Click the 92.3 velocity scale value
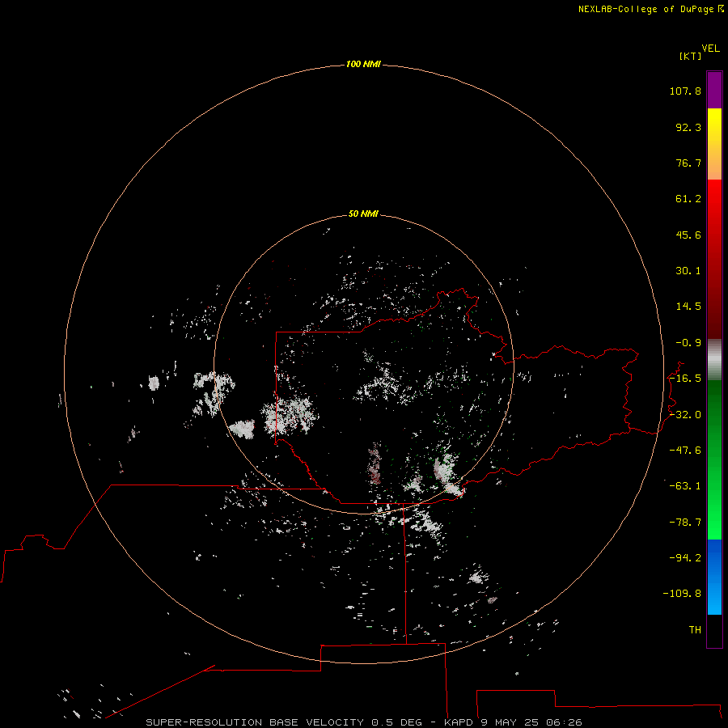Image resolution: width=728 pixels, height=728 pixels. pyautogui.click(x=688, y=127)
